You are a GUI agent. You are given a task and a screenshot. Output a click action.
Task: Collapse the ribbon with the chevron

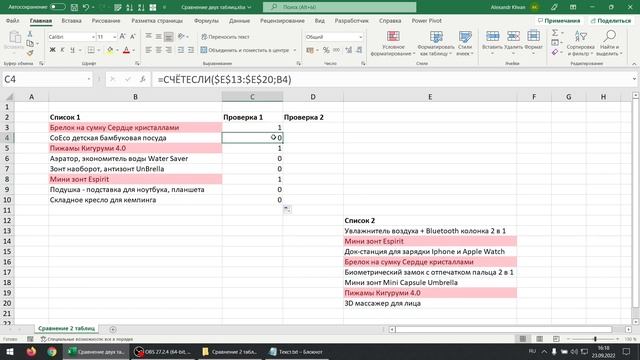point(634,64)
